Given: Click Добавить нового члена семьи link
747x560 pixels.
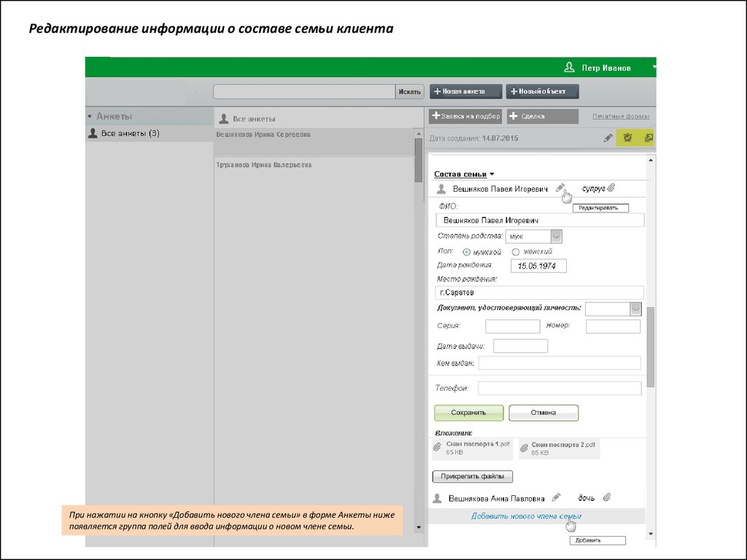Looking at the screenshot, I should coord(526,516).
